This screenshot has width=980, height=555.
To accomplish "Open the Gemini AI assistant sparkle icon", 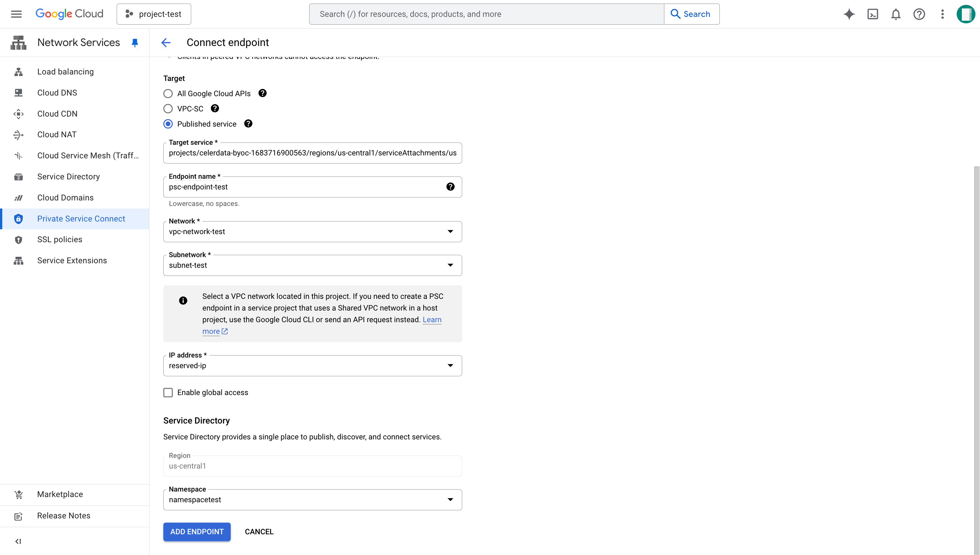I will (849, 14).
